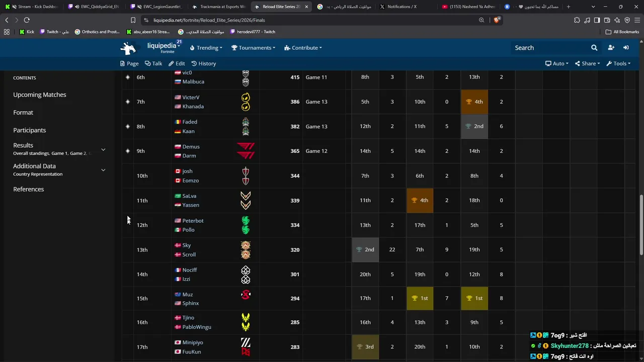Viewport: 644px width, 362px height.
Task: Open the browser extensions puzzle icon
Action: coord(577,20)
